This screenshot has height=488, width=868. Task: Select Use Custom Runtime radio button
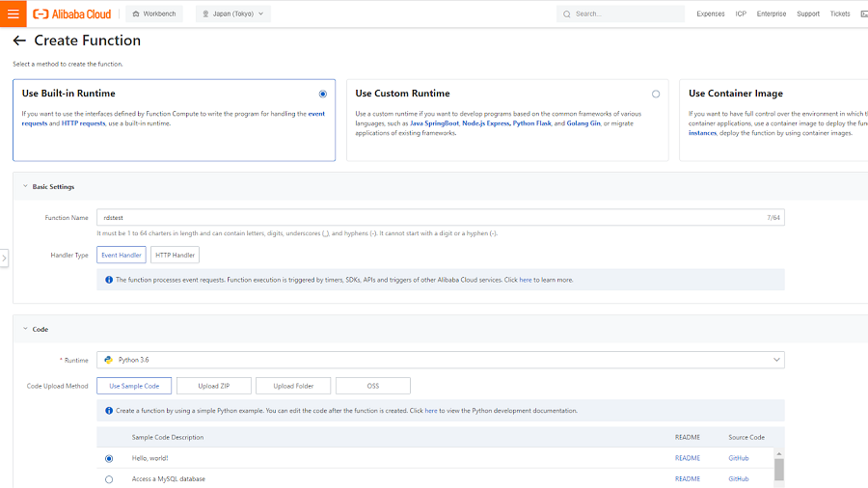pyautogui.click(x=656, y=94)
